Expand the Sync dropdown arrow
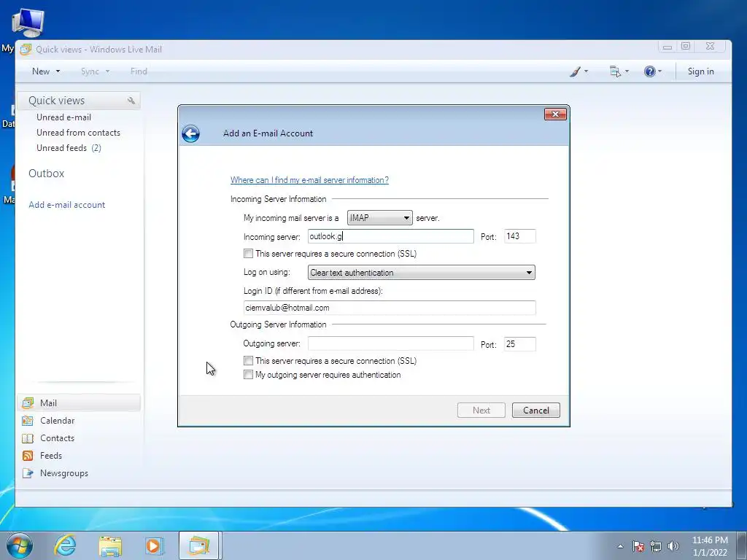 (x=108, y=71)
